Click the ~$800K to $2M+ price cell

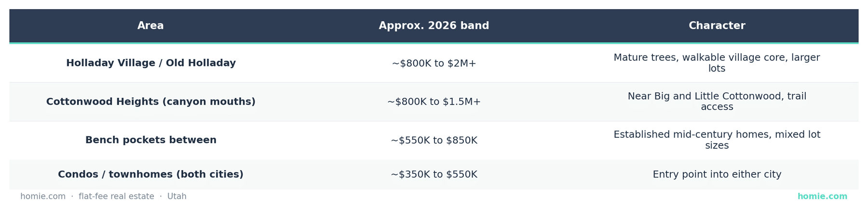point(434,63)
